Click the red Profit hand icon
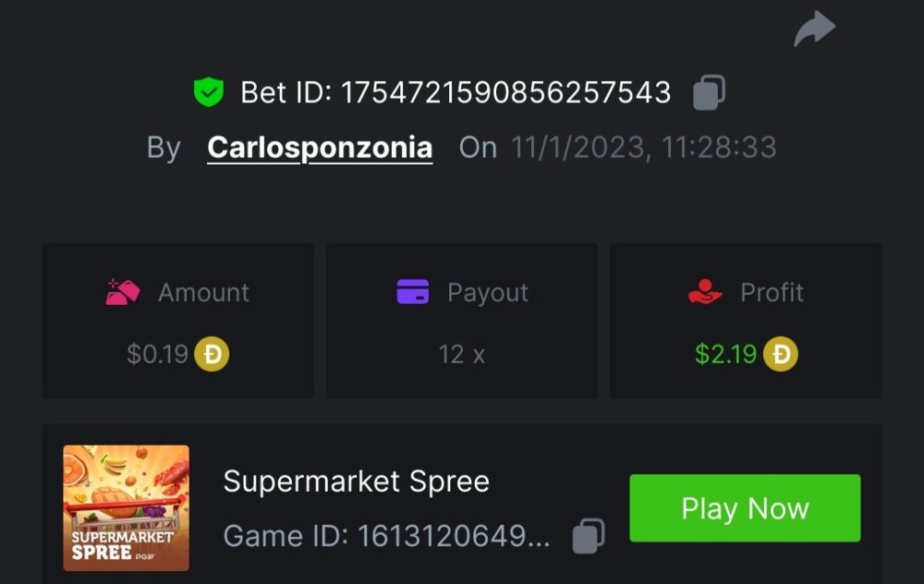This screenshot has height=584, width=924. [x=705, y=292]
